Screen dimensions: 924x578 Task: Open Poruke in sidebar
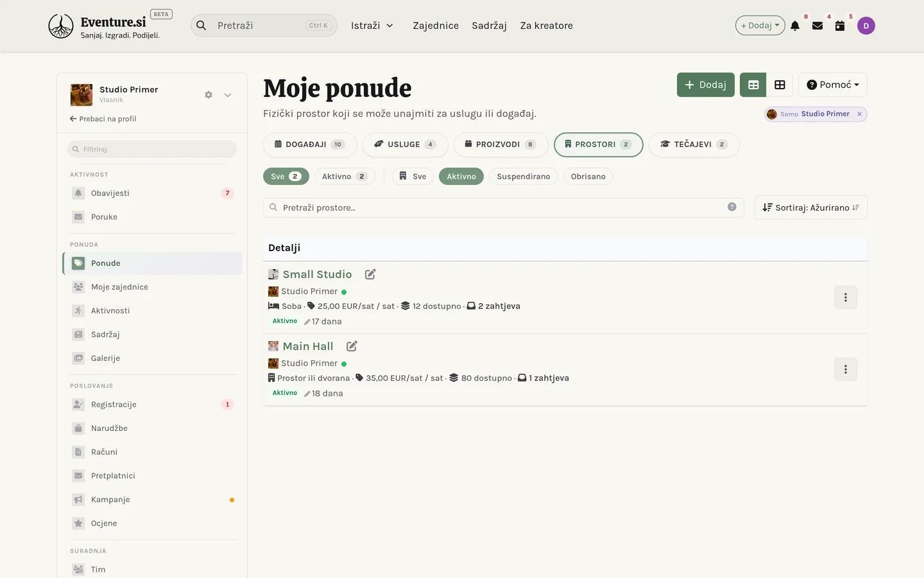153,217
